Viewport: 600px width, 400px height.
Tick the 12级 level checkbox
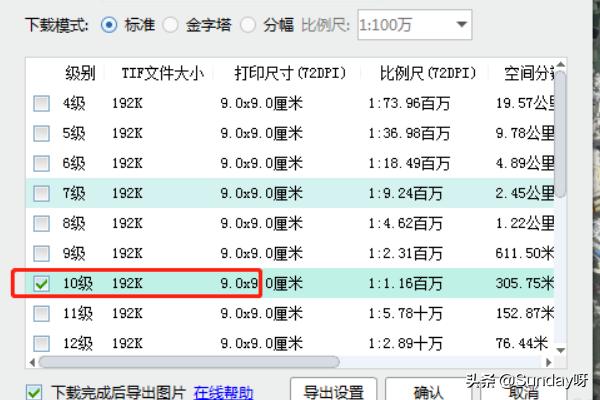41,344
